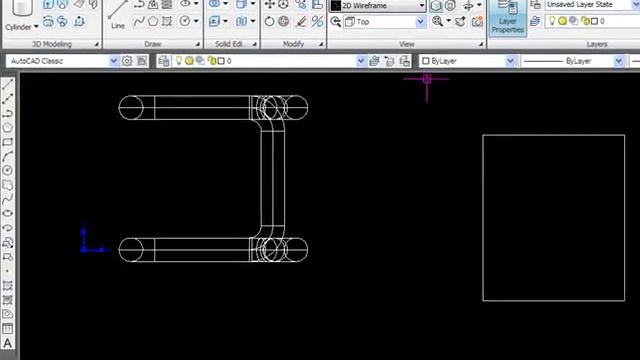The width and height of the screenshot is (640, 360).
Task: Toggle layer 0 lightbulb in the Layers toolbar
Action: [178, 61]
